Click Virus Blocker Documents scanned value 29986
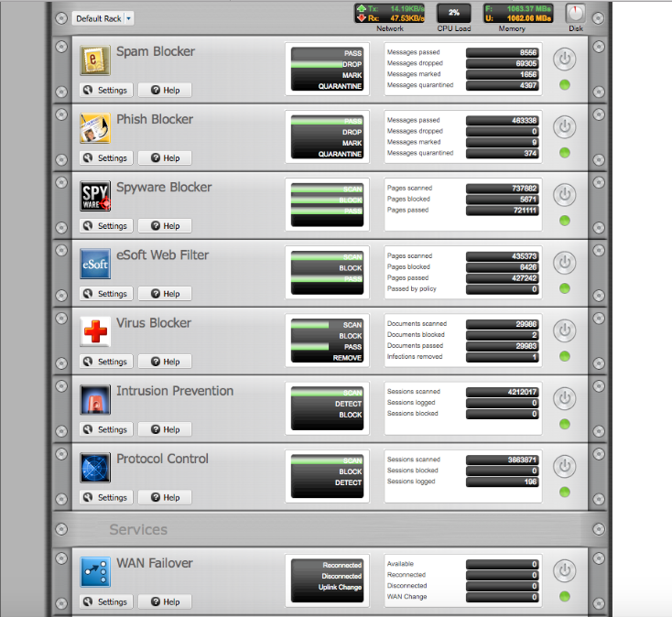Viewport: 672px width, 617px height. pyautogui.click(x=503, y=324)
